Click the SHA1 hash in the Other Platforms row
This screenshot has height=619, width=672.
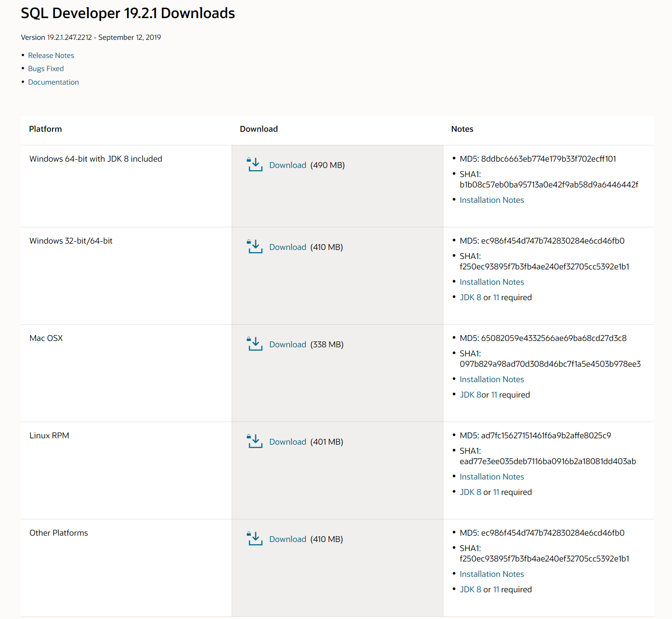tap(544, 559)
